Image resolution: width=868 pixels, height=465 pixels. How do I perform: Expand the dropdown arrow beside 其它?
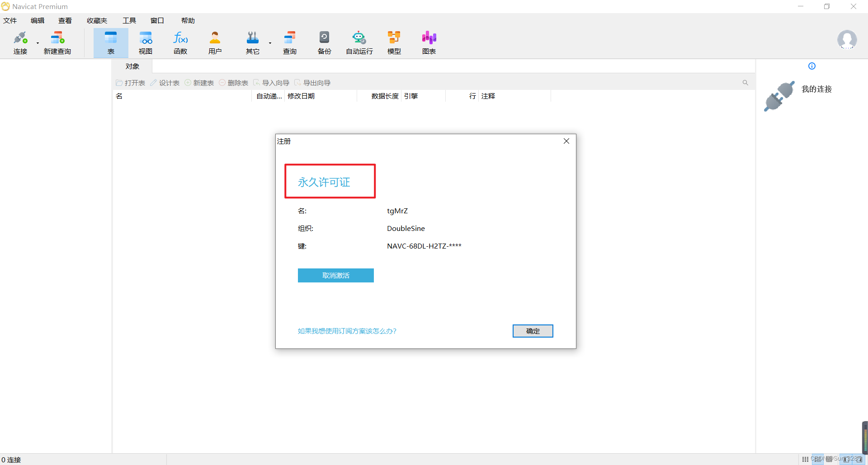(x=270, y=43)
